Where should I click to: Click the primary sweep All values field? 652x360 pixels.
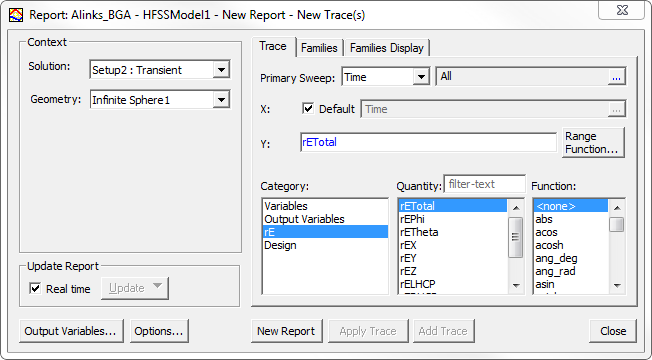522,77
